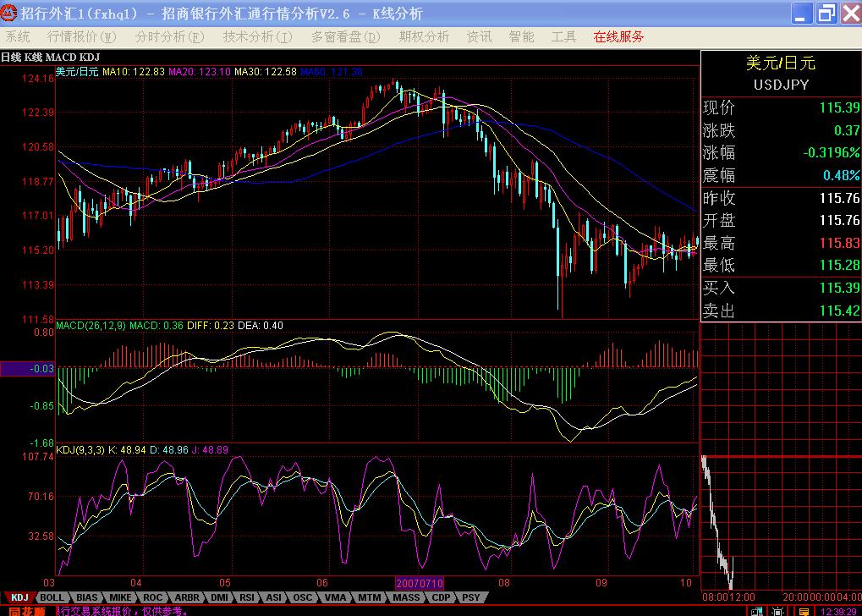Click the intraday mini chart in right panel
This screenshot has width=862, height=616.
781,457
